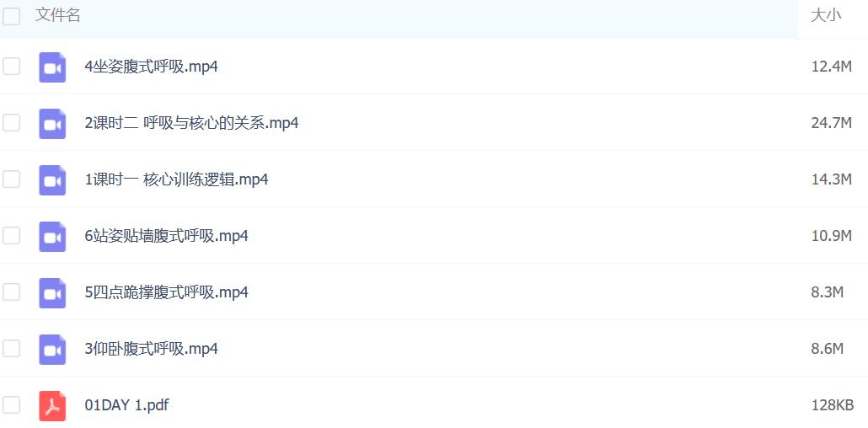Check the box for 1课时一 核心训练逻辑.mp4
Screen dimensions: 868x428
click(x=11, y=179)
